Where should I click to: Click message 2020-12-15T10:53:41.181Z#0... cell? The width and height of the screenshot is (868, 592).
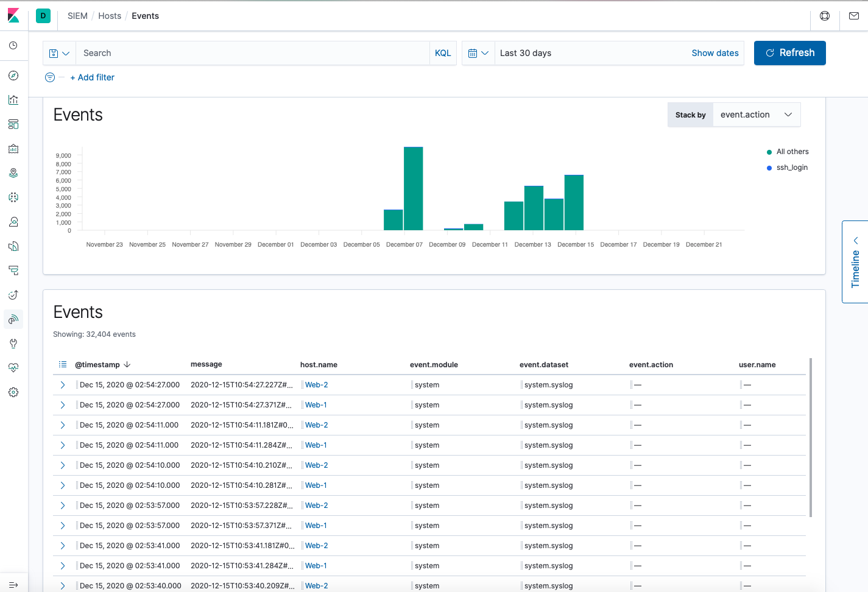(x=242, y=546)
